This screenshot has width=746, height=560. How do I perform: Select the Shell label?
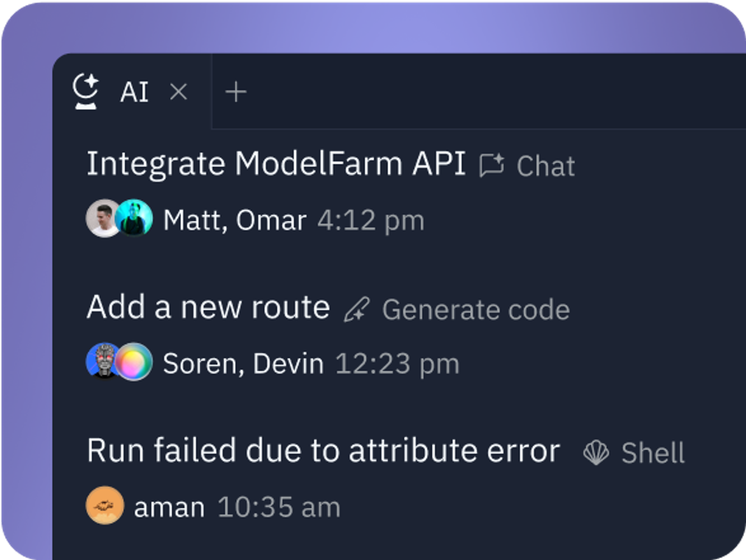click(653, 453)
